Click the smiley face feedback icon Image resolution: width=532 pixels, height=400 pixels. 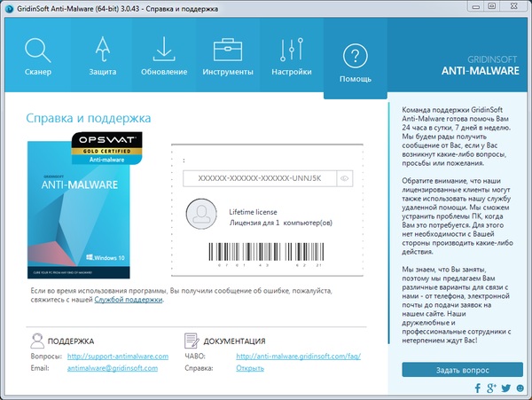pyautogui.click(x=519, y=388)
